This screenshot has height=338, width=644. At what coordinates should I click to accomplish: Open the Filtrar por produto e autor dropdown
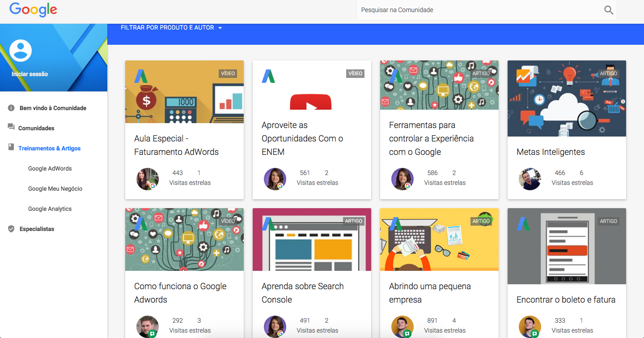[x=171, y=28]
